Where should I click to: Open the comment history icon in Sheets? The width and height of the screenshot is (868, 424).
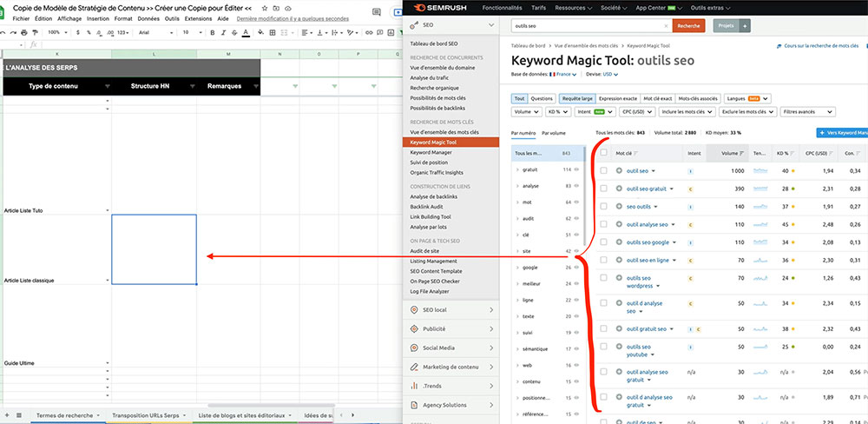tap(377, 11)
